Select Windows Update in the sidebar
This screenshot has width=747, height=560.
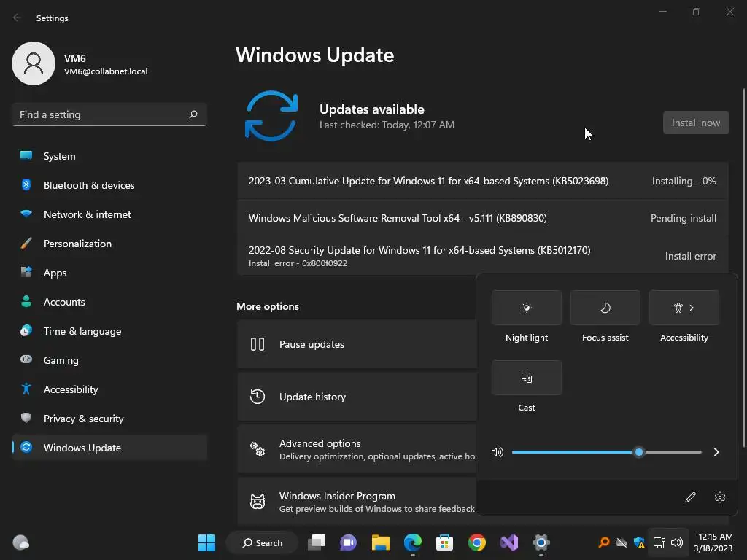(109, 448)
